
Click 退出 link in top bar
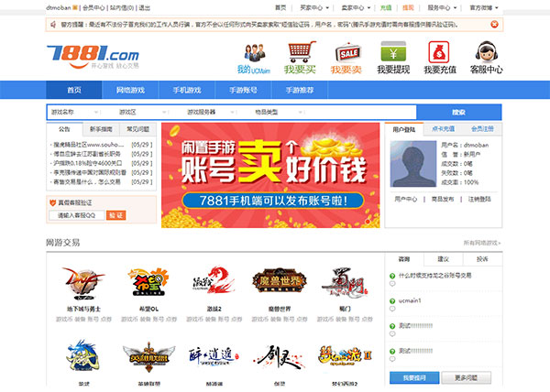tap(145, 7)
